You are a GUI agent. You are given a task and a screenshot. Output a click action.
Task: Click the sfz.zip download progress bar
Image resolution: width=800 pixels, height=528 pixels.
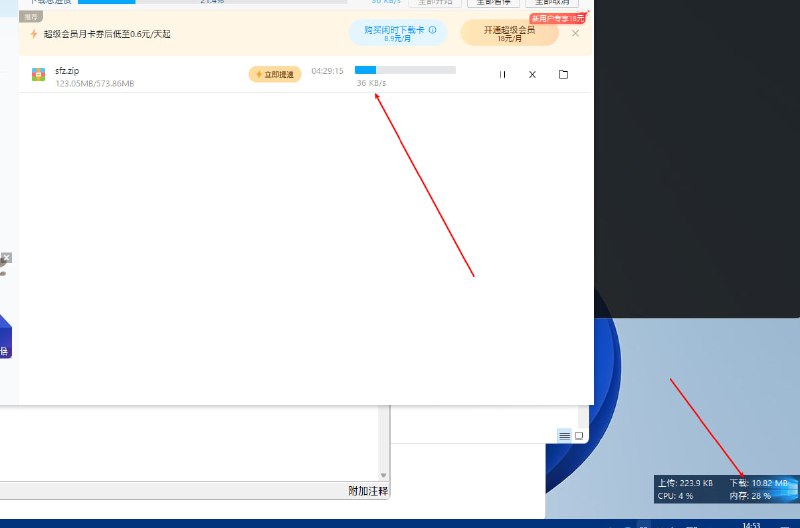pyautogui.click(x=405, y=70)
